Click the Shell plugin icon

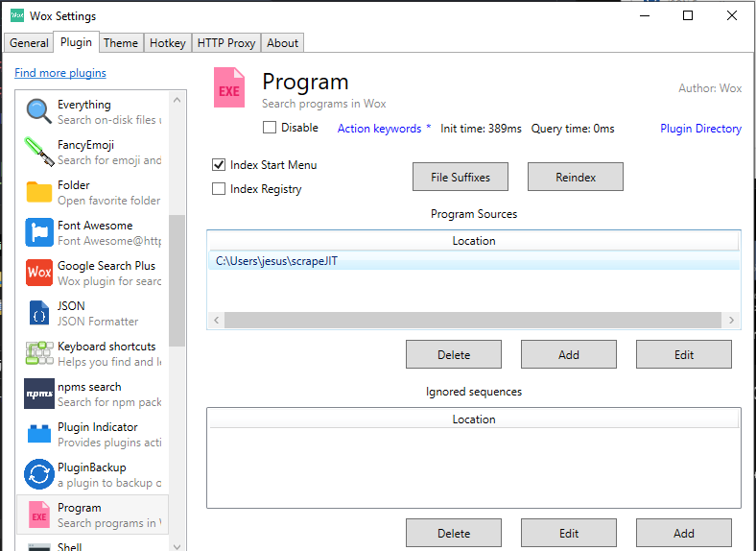(39, 546)
